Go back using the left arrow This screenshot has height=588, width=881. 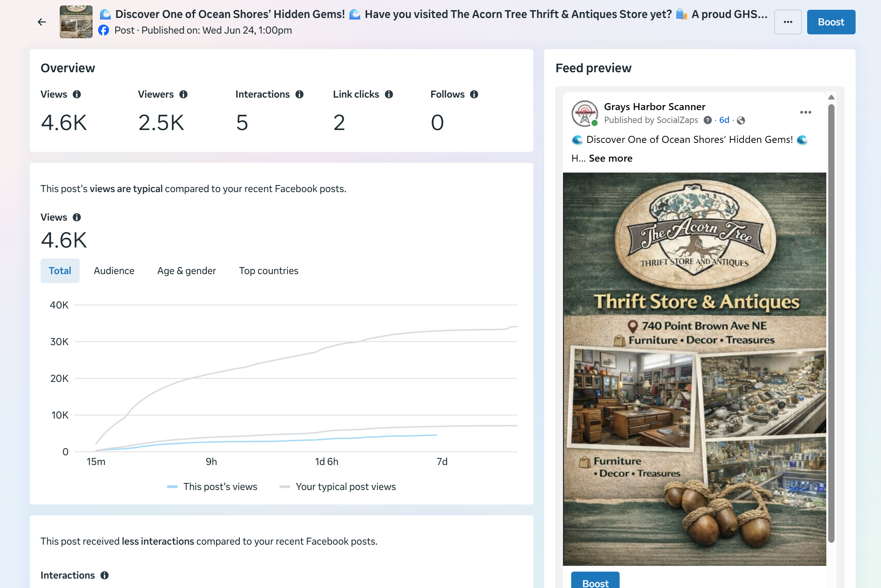click(x=42, y=22)
